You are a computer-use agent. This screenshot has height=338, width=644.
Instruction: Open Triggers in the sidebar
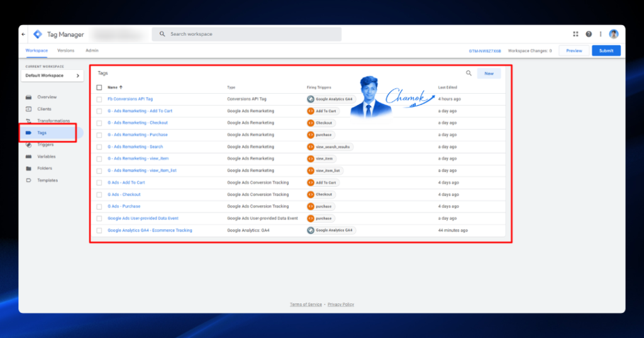45,145
